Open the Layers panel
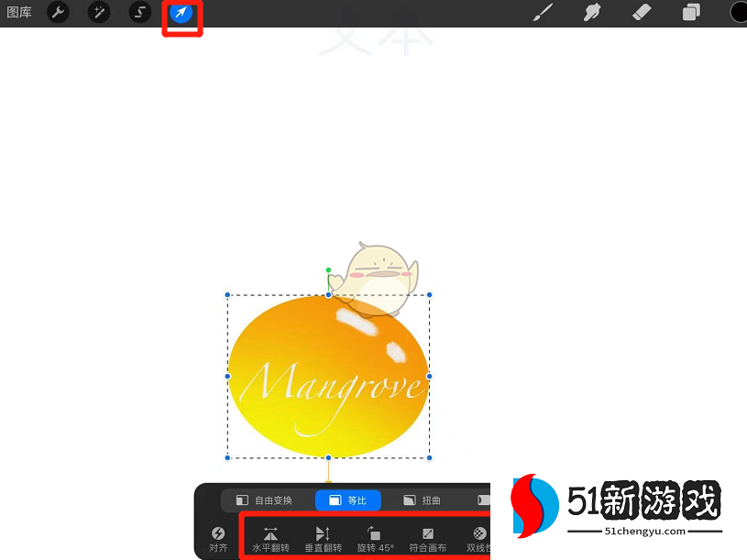The image size is (747, 560). pyautogui.click(x=691, y=13)
